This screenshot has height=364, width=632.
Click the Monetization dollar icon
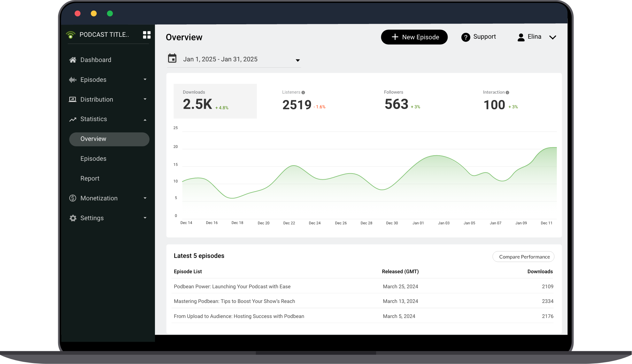(73, 198)
